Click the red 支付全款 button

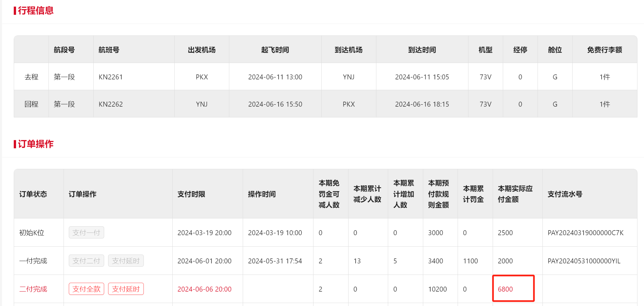(86, 289)
